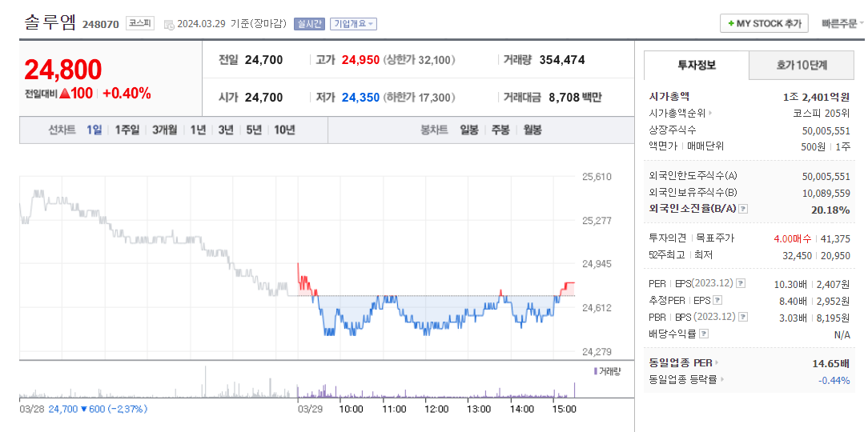Click the 13:00 time label on chart axis

click(x=479, y=410)
